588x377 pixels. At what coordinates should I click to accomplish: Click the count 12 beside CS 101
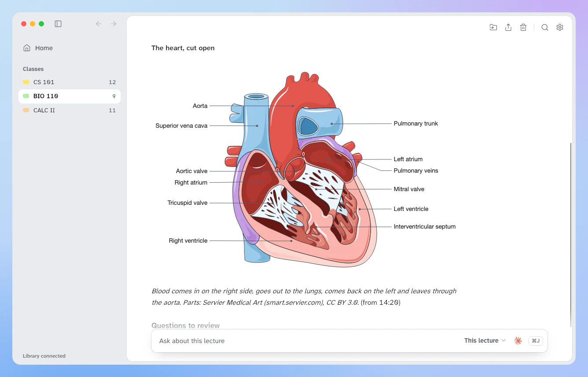[x=112, y=82]
